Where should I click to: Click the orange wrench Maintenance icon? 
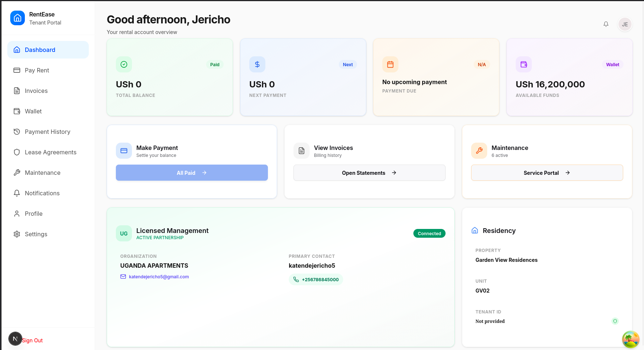[479, 151]
